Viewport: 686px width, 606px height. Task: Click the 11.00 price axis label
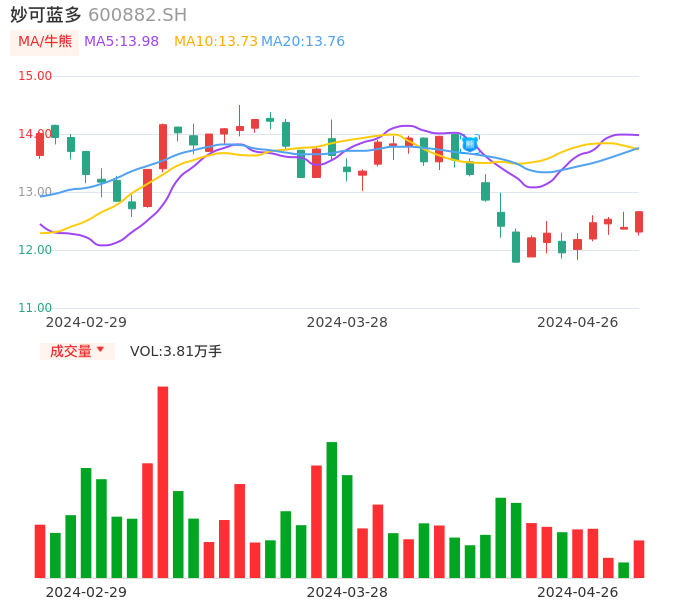point(35,308)
